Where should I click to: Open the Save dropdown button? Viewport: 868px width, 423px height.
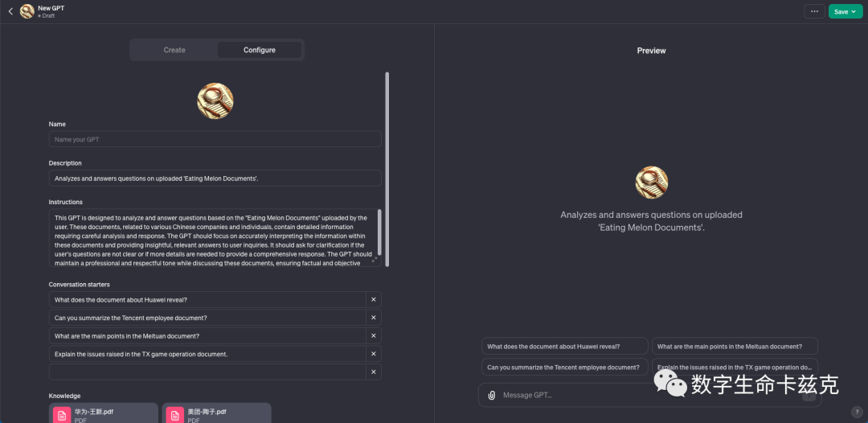point(845,11)
